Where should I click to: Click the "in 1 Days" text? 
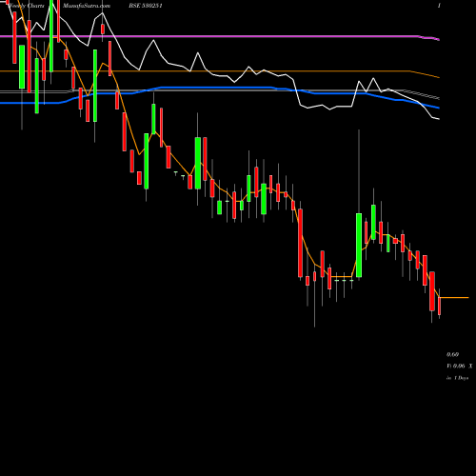[457, 378]
